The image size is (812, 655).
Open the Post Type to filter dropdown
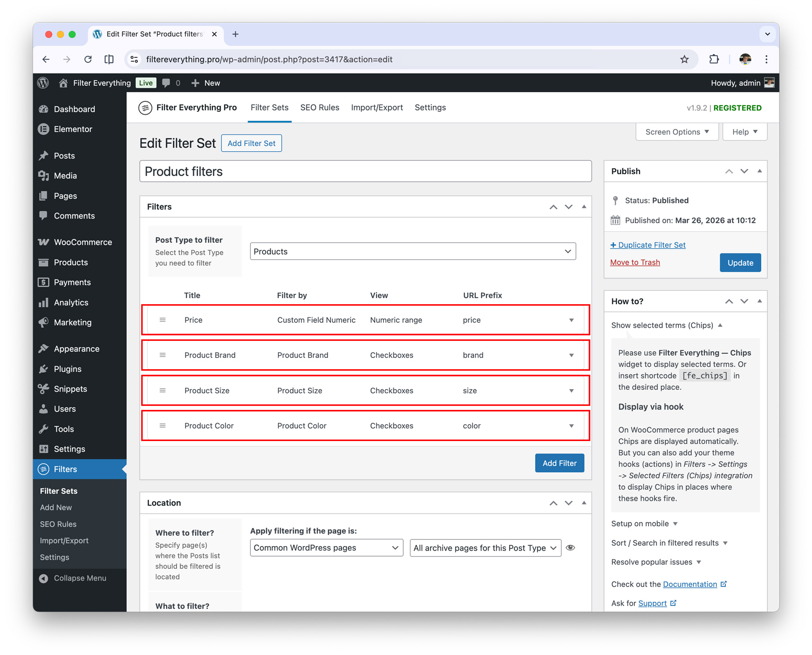click(412, 251)
